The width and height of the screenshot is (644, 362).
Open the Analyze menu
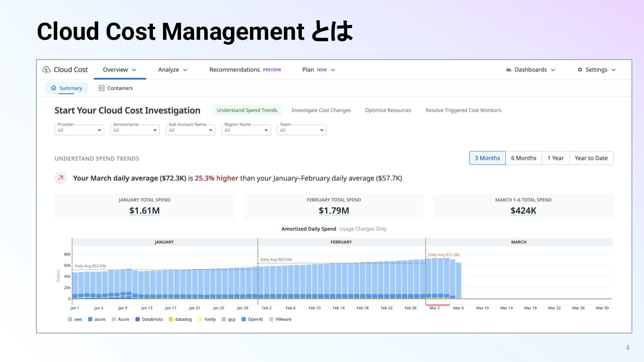coord(173,70)
